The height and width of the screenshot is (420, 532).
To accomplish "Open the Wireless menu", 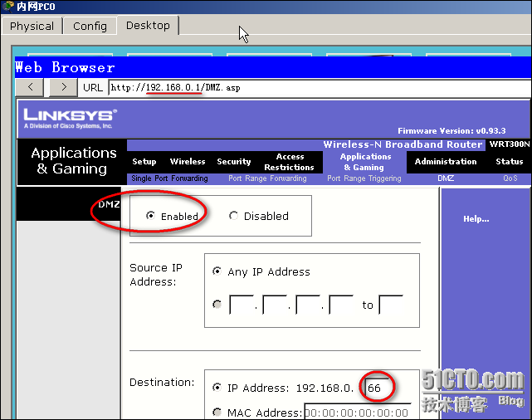I will click(188, 162).
